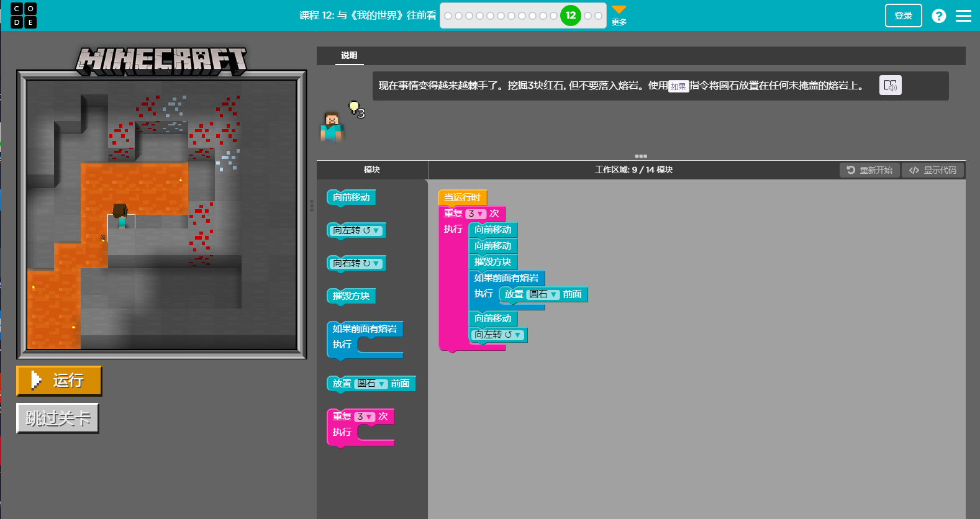Open the help question mark icon

(x=938, y=16)
